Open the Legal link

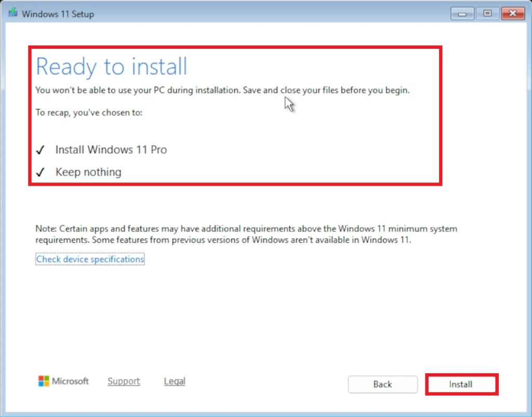(175, 381)
